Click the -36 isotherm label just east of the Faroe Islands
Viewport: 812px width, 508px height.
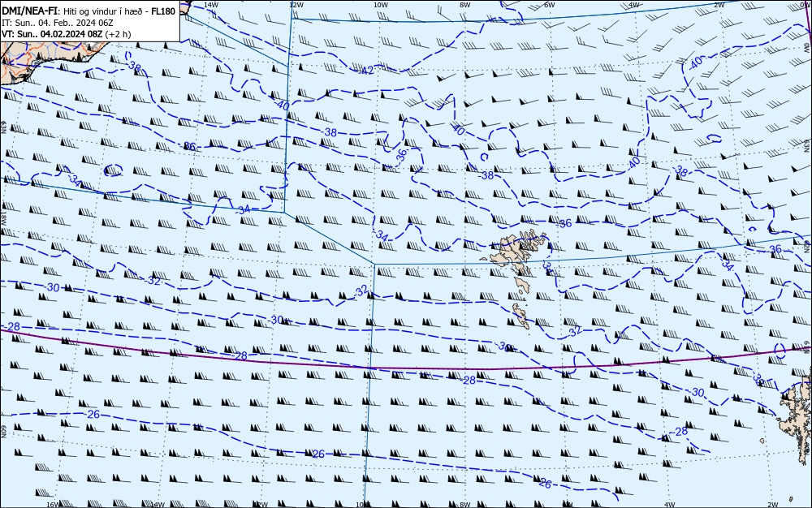pyautogui.click(x=564, y=223)
